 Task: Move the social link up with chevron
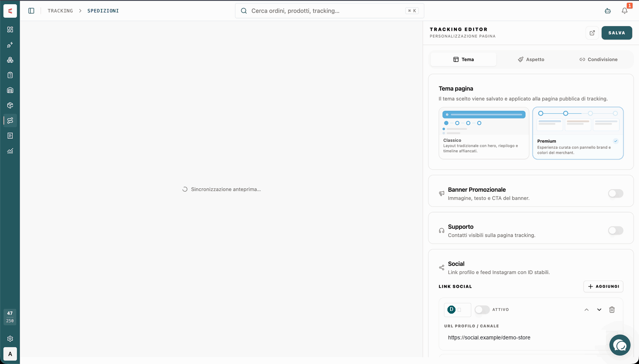coord(587,310)
